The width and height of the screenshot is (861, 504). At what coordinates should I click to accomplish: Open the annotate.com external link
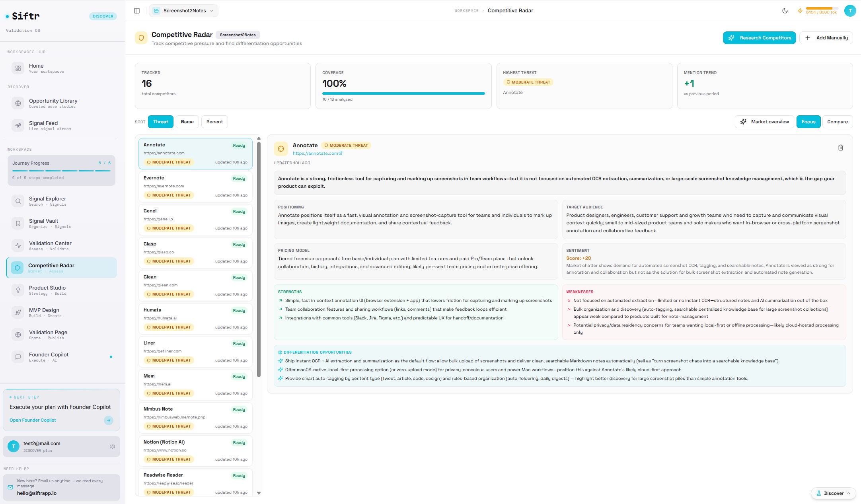click(x=317, y=153)
